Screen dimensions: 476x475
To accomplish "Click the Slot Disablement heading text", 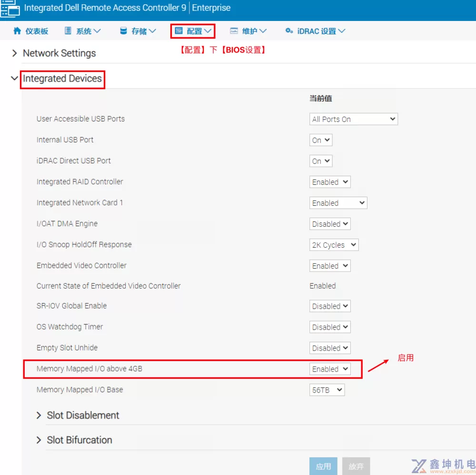I will coord(83,415).
